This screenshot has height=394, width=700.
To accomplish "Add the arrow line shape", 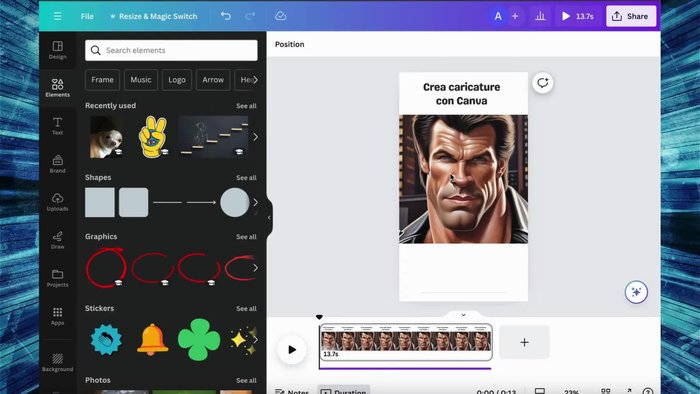I will [x=201, y=203].
